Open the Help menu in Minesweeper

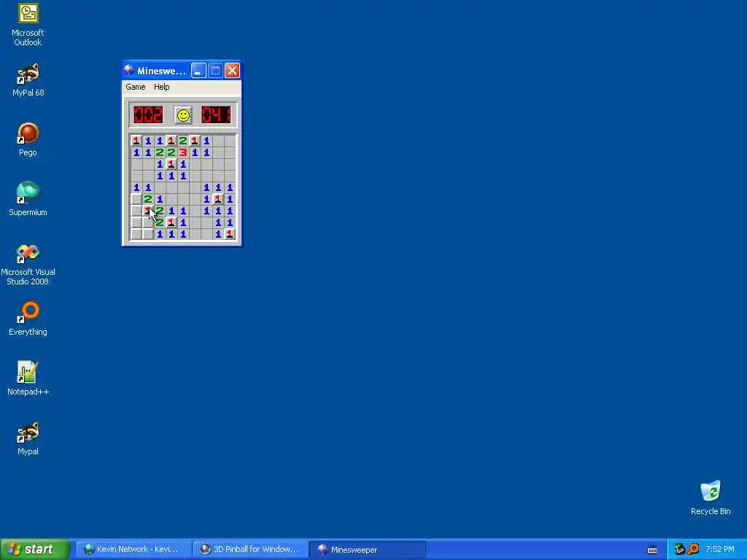pyautogui.click(x=161, y=87)
